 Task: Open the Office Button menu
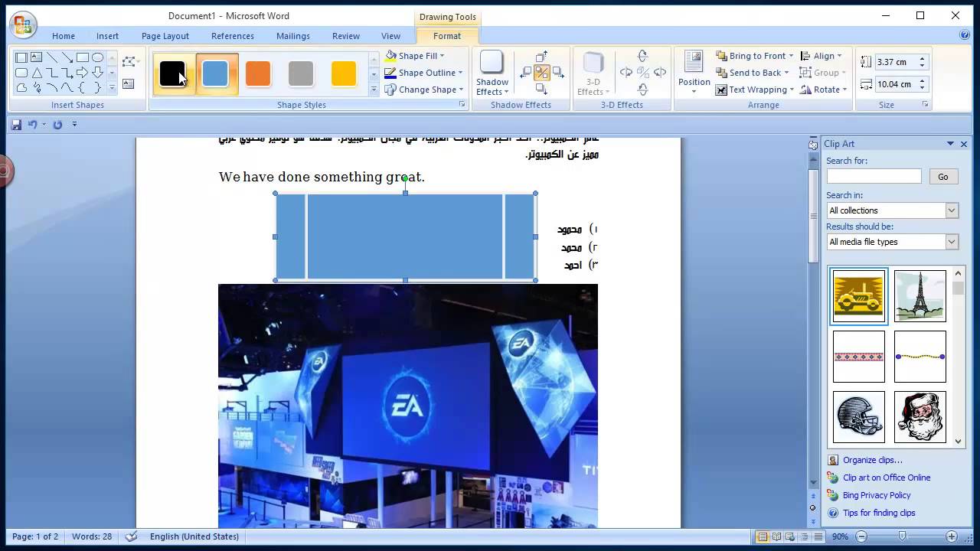[x=23, y=24]
